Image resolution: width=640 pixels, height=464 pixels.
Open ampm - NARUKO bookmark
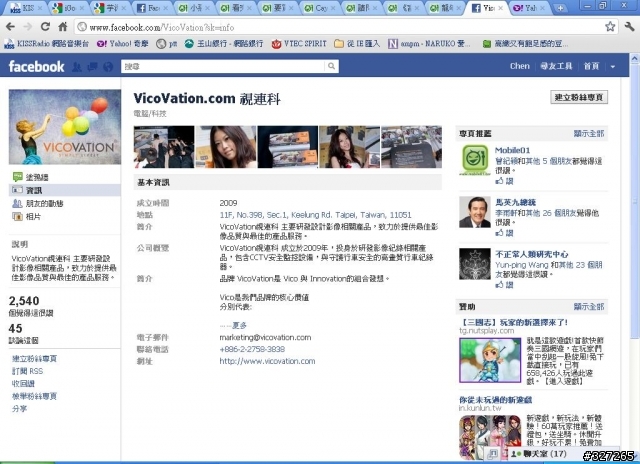coord(429,44)
